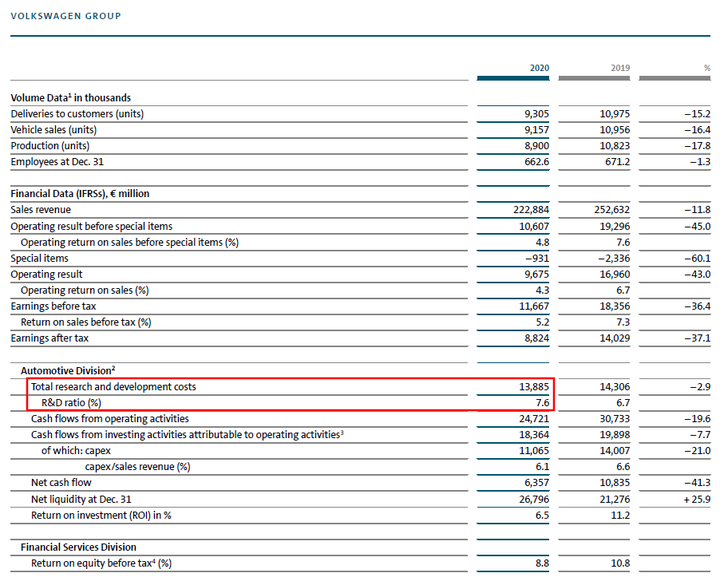Select the % column header

(707, 68)
